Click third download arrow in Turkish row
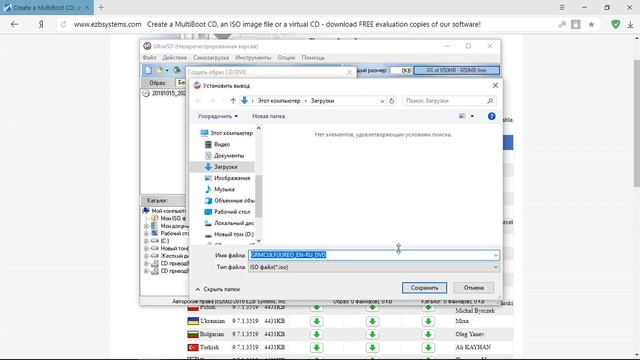Screen dimensions: 640x360 (428, 347)
